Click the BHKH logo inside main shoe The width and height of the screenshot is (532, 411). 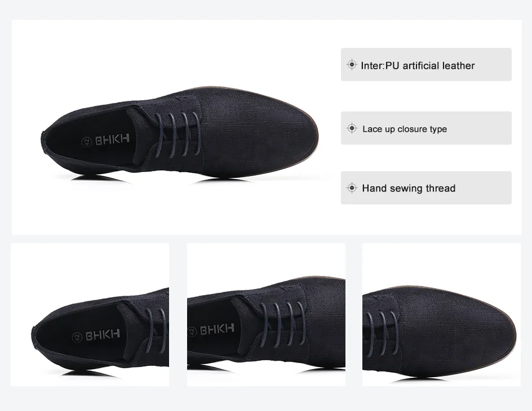[x=112, y=139]
